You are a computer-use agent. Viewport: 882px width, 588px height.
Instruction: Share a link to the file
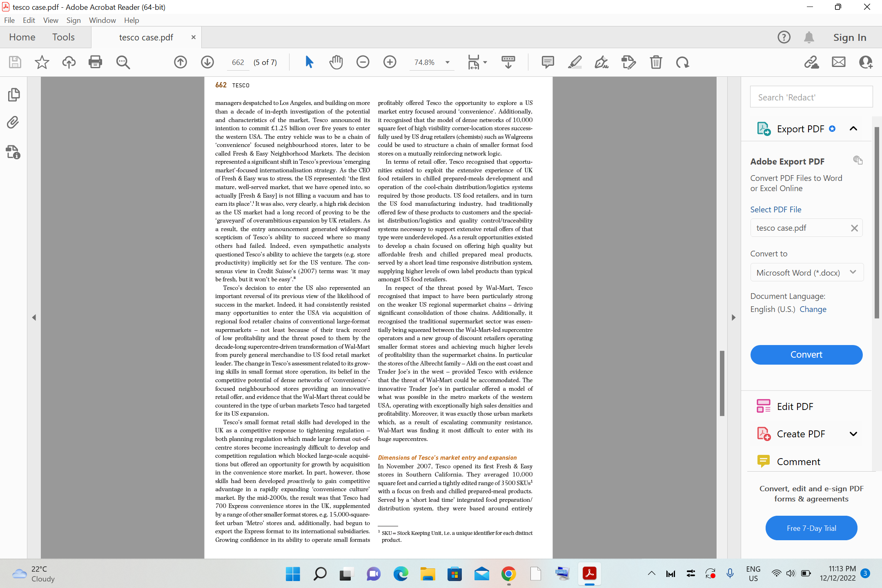tap(812, 62)
